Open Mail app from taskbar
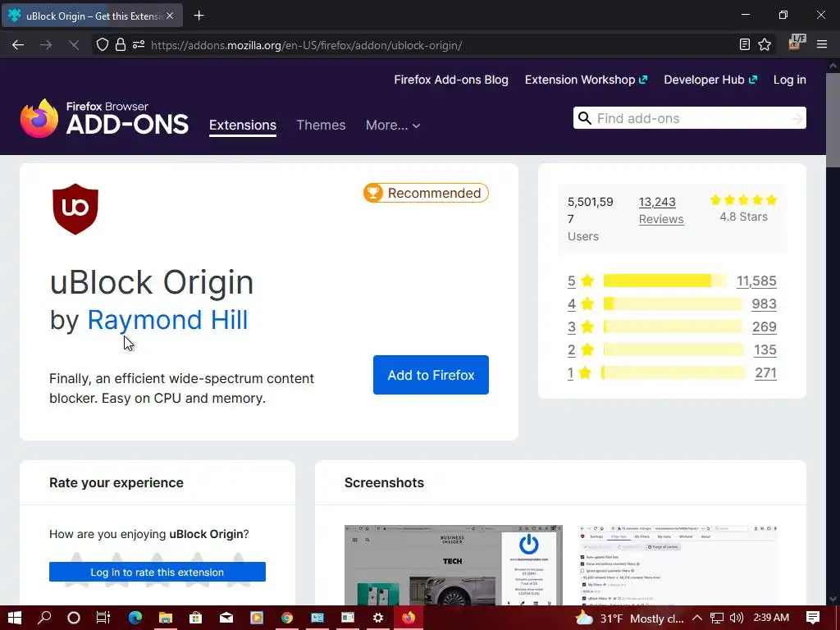840x630 pixels. [x=226, y=618]
